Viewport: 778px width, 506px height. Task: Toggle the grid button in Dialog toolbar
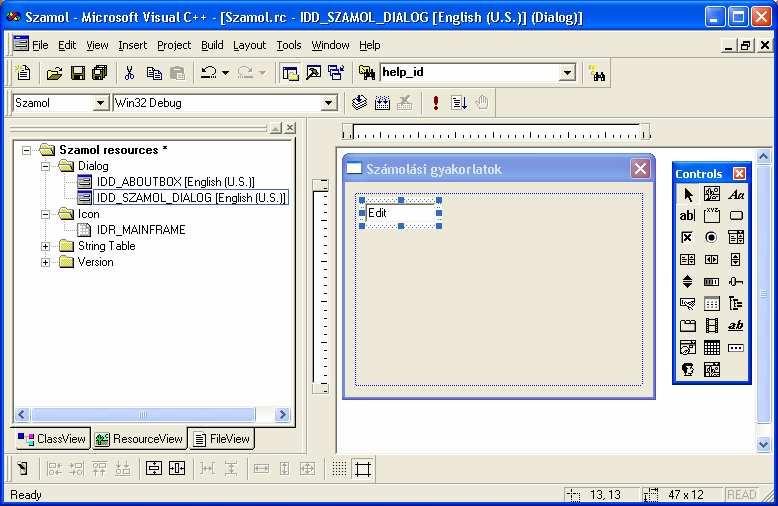(x=339, y=468)
